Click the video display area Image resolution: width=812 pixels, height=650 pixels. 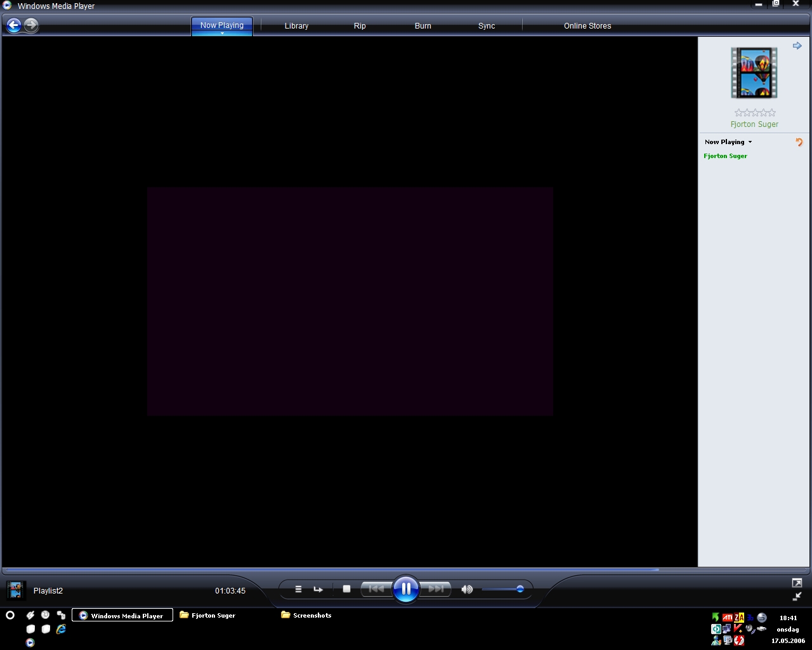(x=350, y=302)
